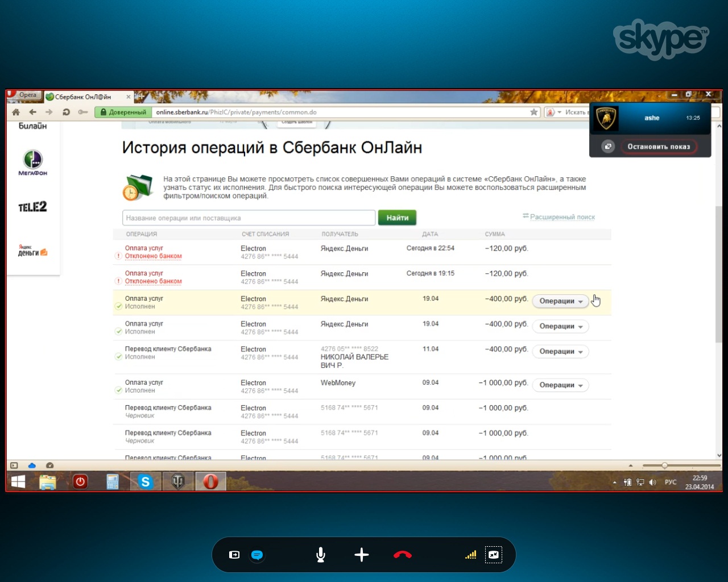
Task: Click the Счет списания column header
Action: 265,234
